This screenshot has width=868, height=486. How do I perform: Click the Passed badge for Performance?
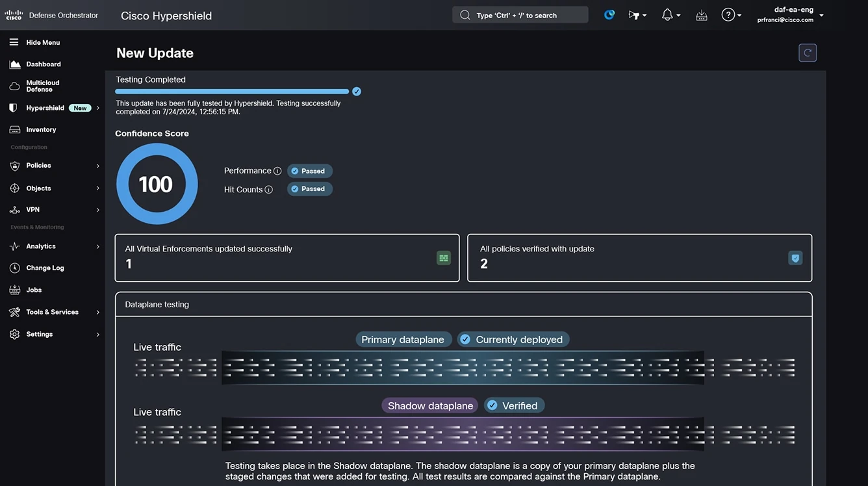pyautogui.click(x=310, y=171)
